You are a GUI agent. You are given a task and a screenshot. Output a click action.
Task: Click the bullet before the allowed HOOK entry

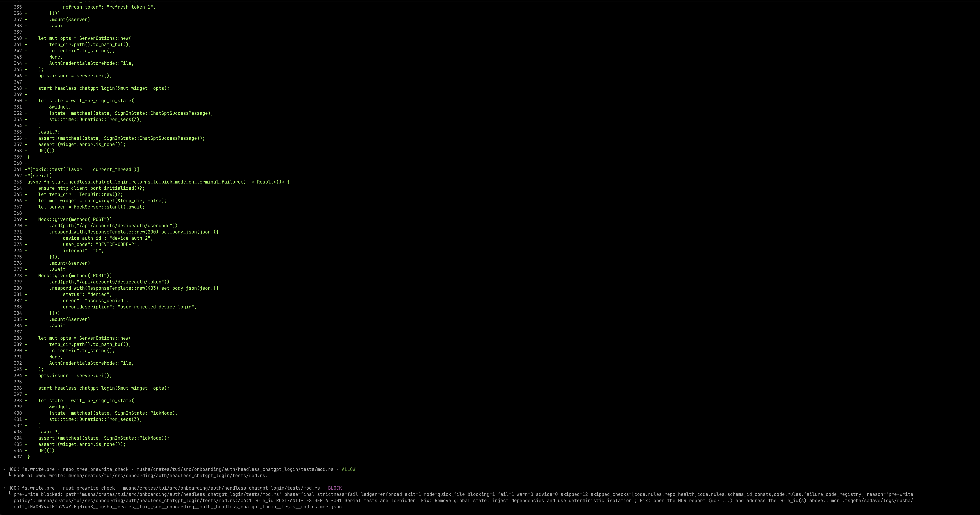click(4, 469)
